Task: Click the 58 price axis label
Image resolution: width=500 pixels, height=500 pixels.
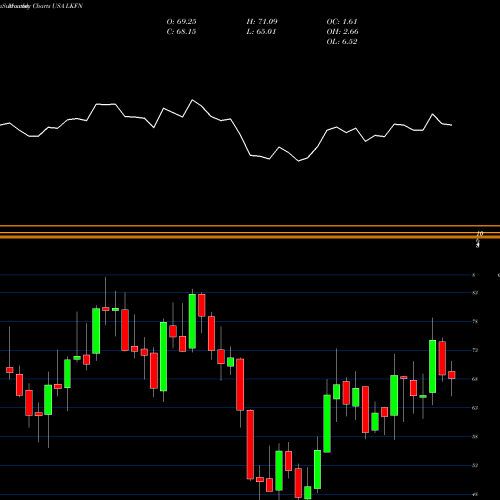Action: (475, 437)
